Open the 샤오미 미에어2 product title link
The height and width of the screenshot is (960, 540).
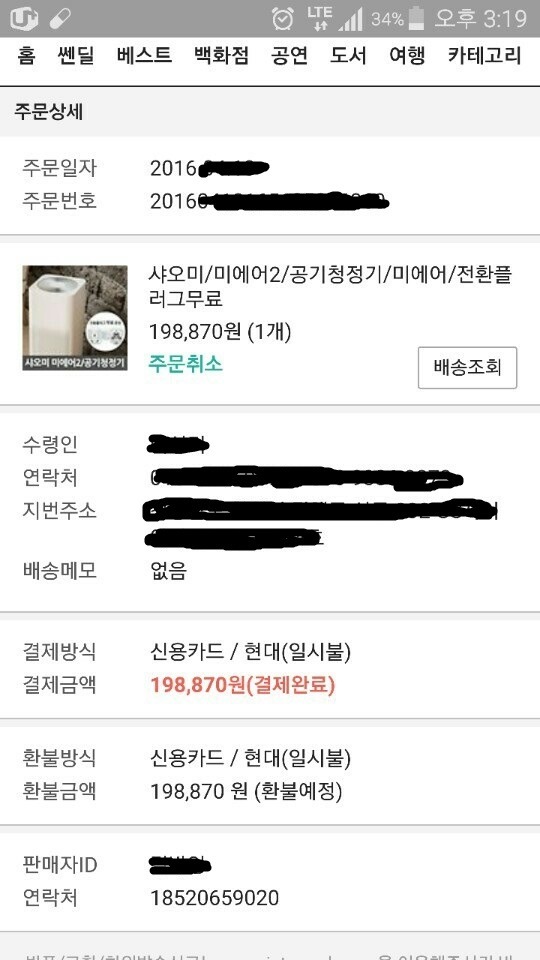point(331,287)
